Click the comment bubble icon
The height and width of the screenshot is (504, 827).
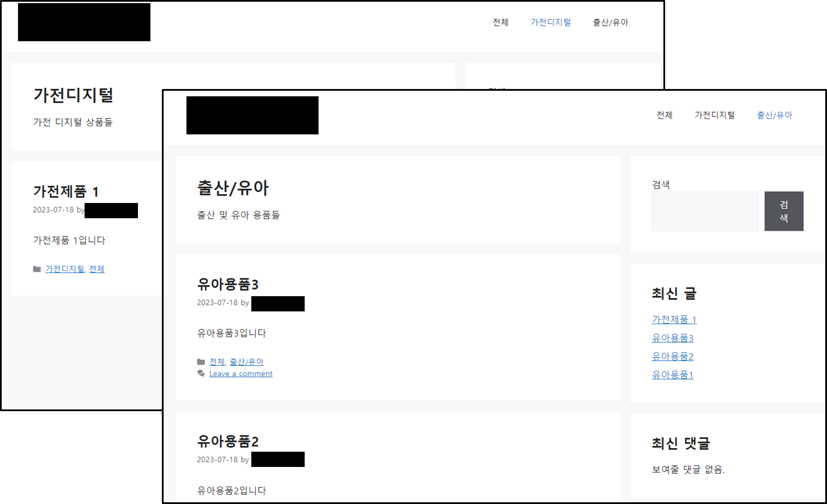click(x=201, y=373)
